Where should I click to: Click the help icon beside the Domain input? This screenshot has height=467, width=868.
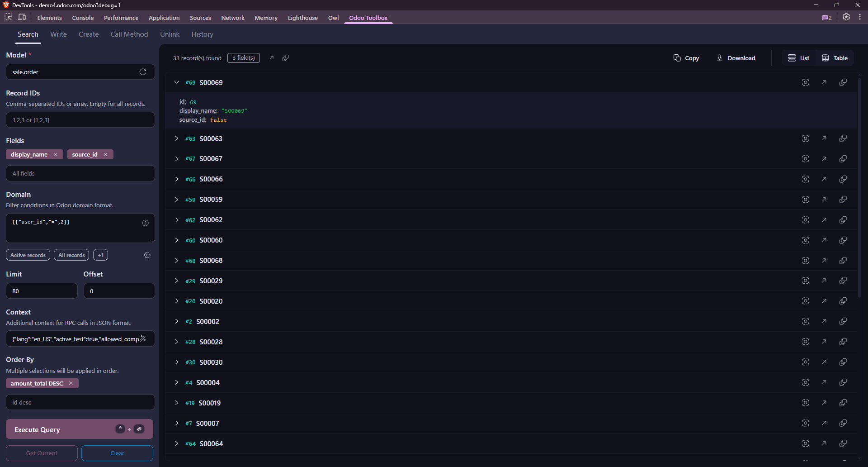(x=145, y=223)
